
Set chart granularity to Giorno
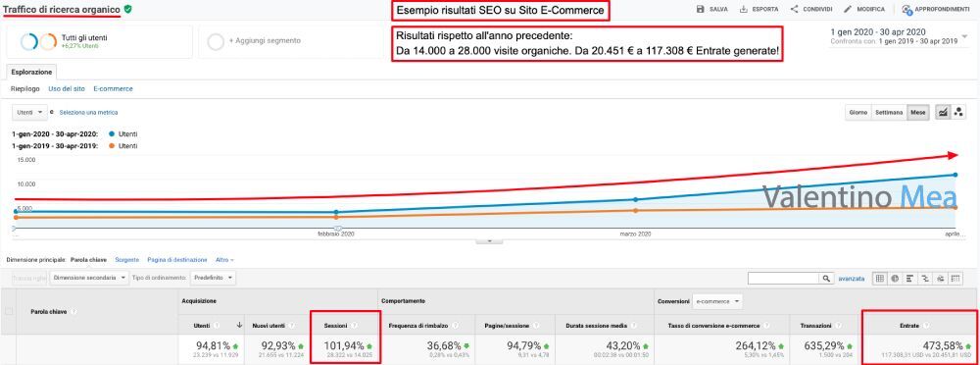pyautogui.click(x=857, y=113)
